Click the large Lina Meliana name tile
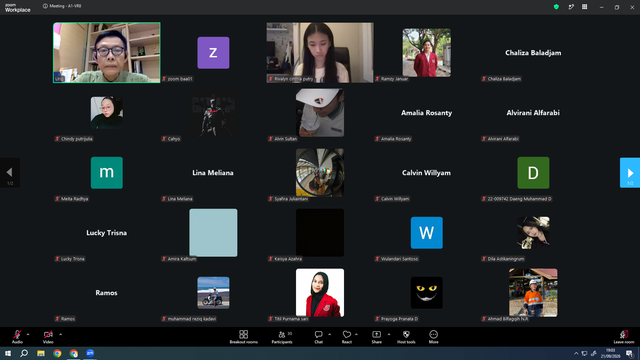Image resolution: width=640 pixels, height=360 pixels. point(213,173)
